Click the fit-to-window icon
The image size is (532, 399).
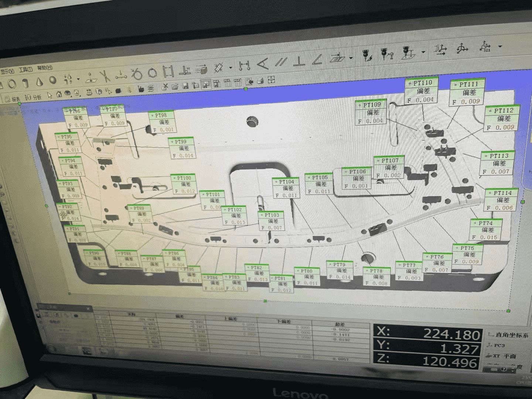272,79
